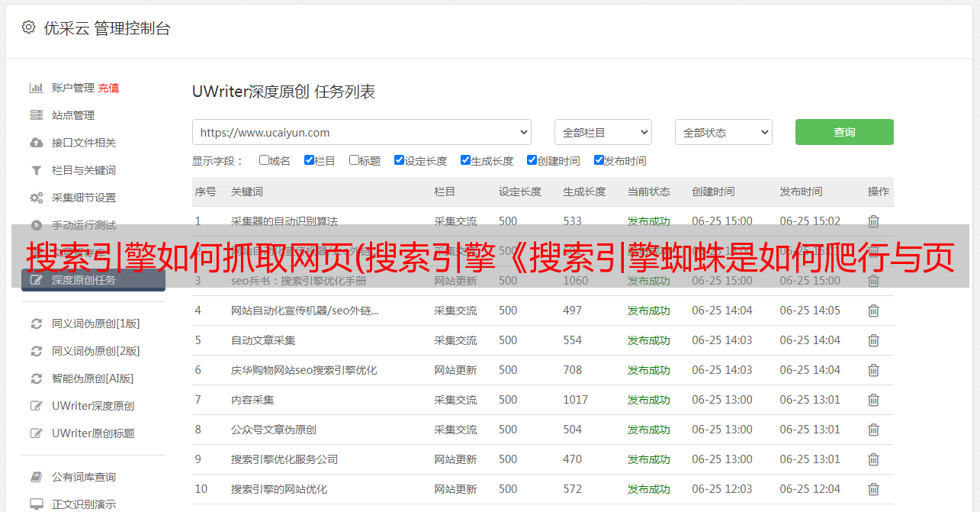Click the 公有词库查询 book icon
Screen dimensions: 980x512
(36, 477)
